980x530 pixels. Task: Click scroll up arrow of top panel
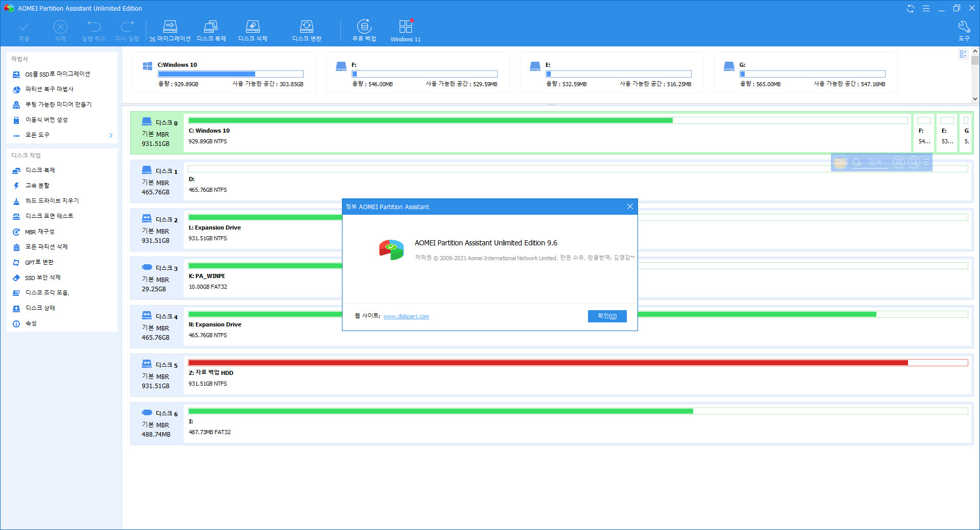[975, 52]
